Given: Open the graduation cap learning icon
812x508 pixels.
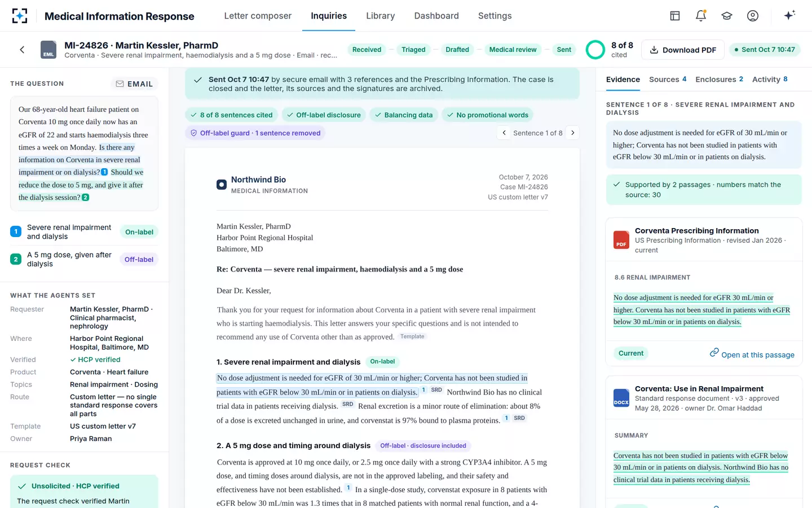Looking at the screenshot, I should (x=727, y=16).
